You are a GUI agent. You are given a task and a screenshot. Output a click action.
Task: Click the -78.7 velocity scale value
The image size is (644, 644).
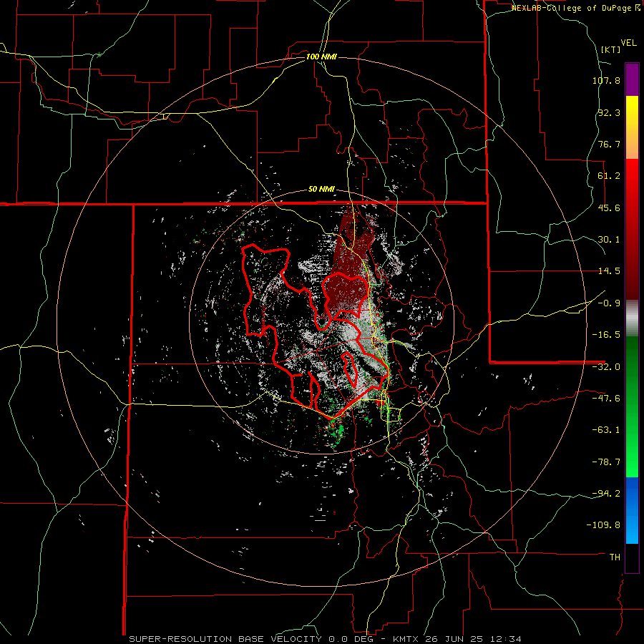click(606, 462)
